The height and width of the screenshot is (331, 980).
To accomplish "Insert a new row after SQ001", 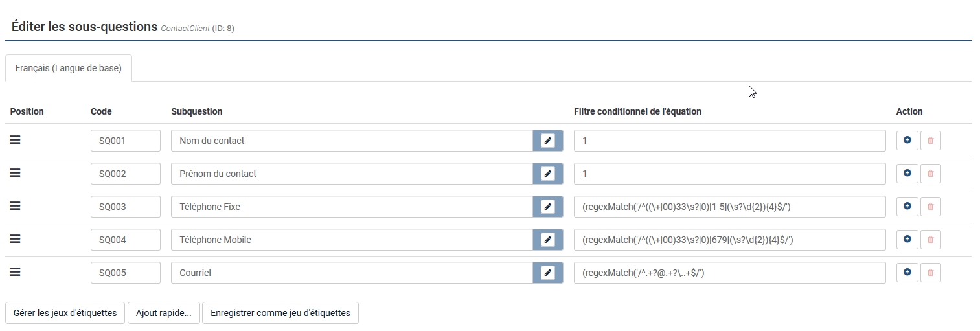I will coord(907,141).
